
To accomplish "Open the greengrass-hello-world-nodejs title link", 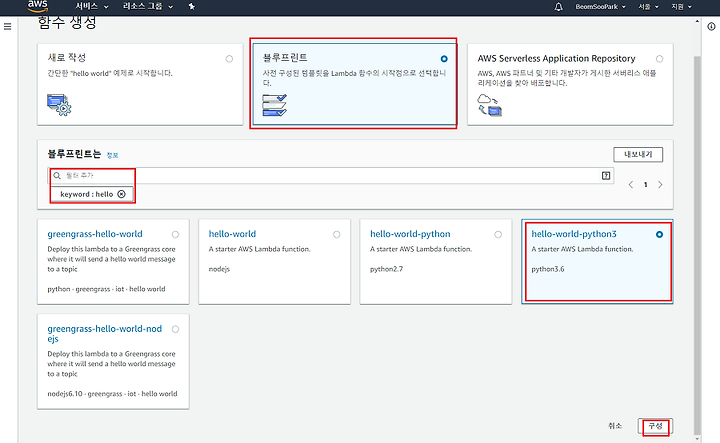I will 105,334.
